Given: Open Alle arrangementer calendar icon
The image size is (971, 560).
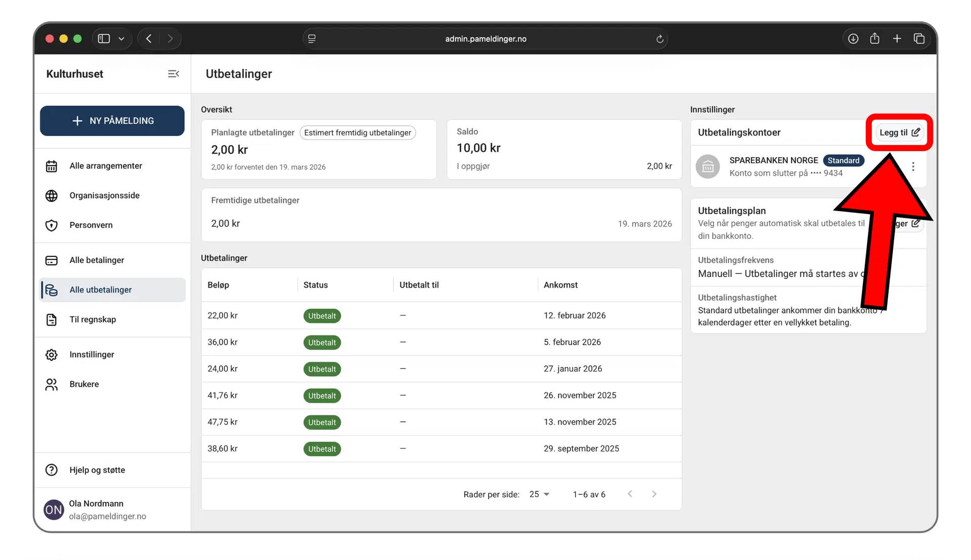Looking at the screenshot, I should (x=52, y=166).
